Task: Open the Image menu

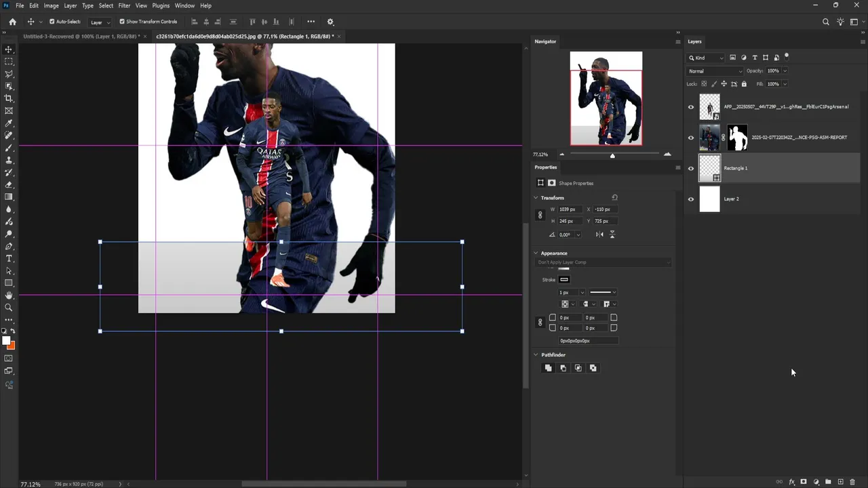Action: click(51, 5)
